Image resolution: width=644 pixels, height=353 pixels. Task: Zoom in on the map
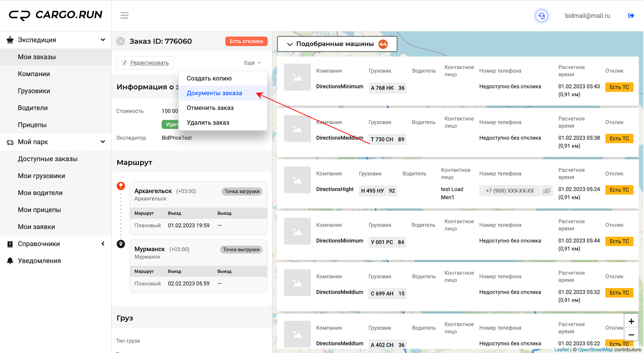pos(631,321)
